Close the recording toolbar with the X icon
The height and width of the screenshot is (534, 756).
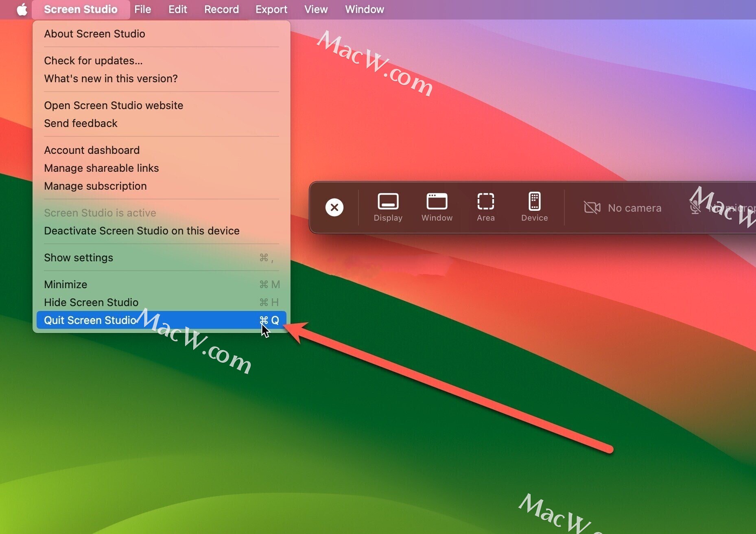pos(334,207)
